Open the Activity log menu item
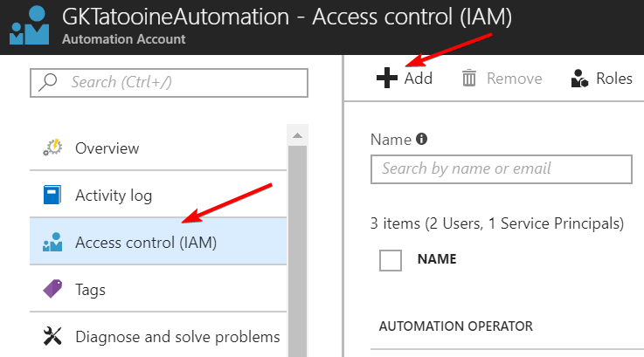The width and height of the screenshot is (644, 357). pos(158,195)
